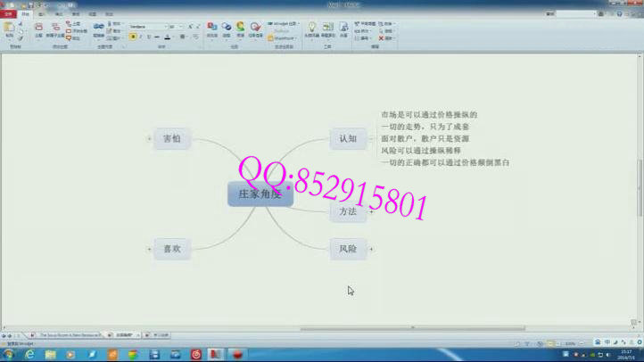The width and height of the screenshot is (644, 362).
Task: Select the 喜欢 topic node
Action: (171, 249)
